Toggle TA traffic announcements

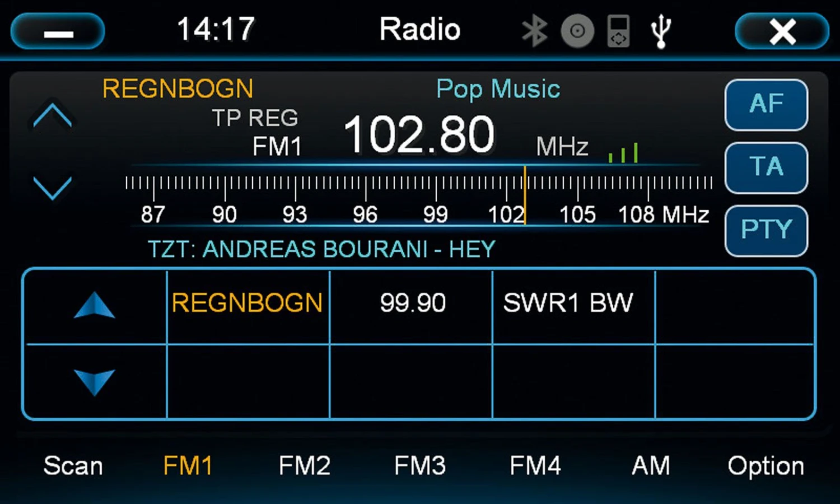click(x=766, y=167)
